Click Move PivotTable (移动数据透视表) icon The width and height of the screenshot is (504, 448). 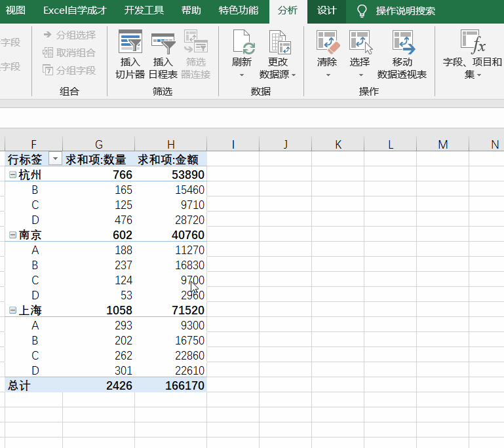pyautogui.click(x=404, y=41)
